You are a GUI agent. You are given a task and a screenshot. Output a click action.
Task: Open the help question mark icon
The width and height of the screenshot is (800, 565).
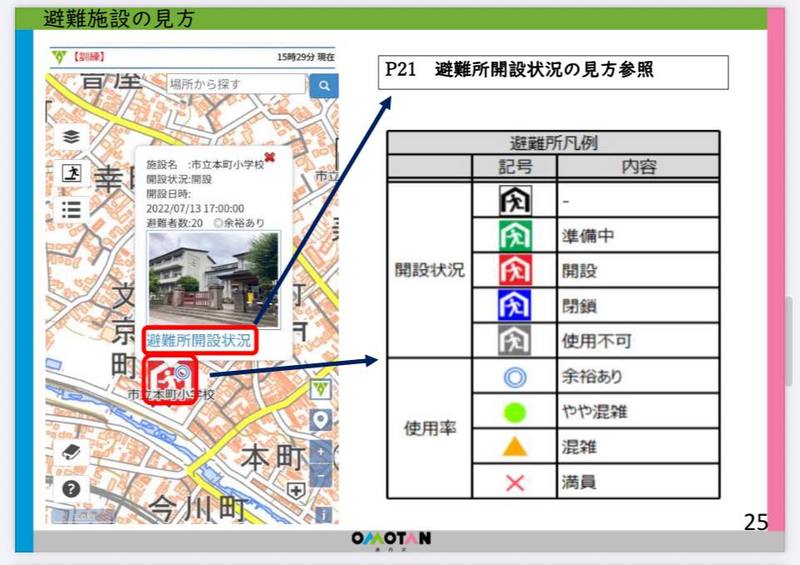click(70, 489)
